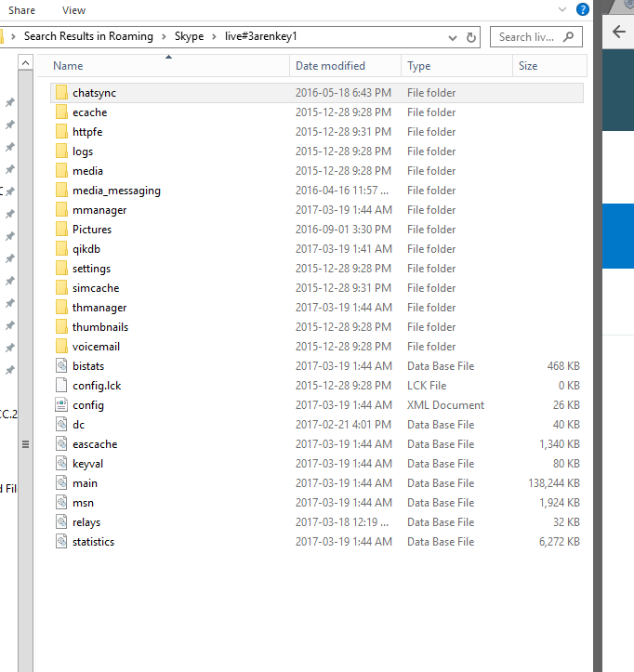Select the settings folder icon
This screenshot has height=672, width=634.
[61, 269]
